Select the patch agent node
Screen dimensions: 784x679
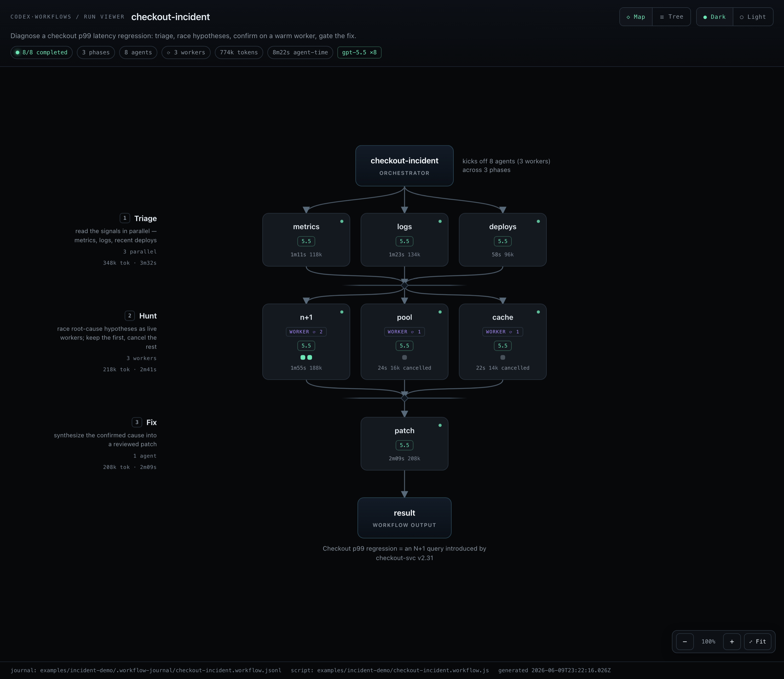405,444
